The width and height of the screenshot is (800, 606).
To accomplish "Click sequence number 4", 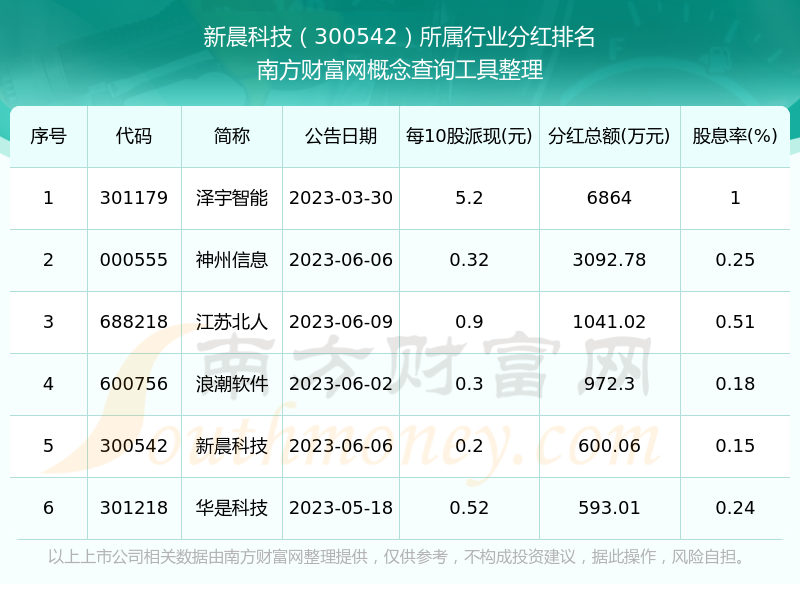I will (x=48, y=384).
